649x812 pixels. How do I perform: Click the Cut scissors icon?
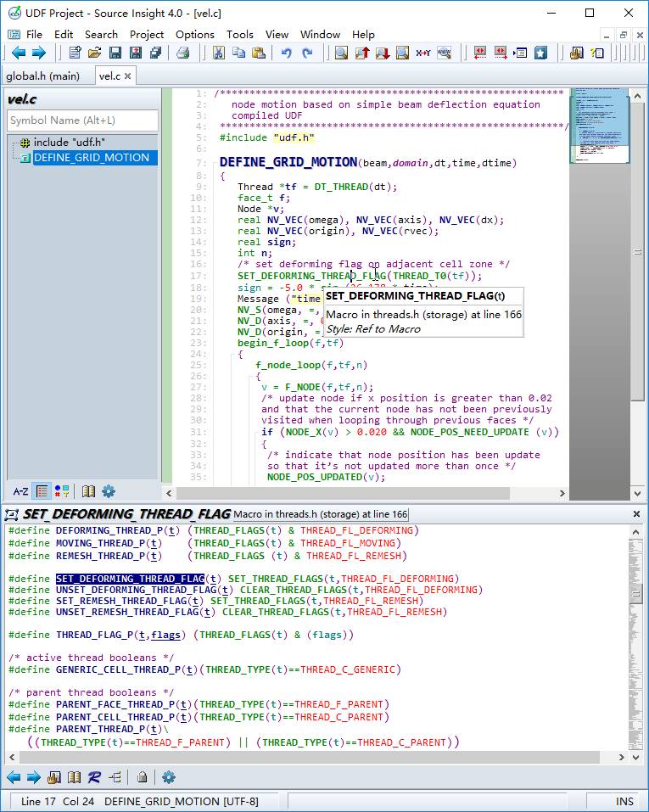click(x=219, y=53)
